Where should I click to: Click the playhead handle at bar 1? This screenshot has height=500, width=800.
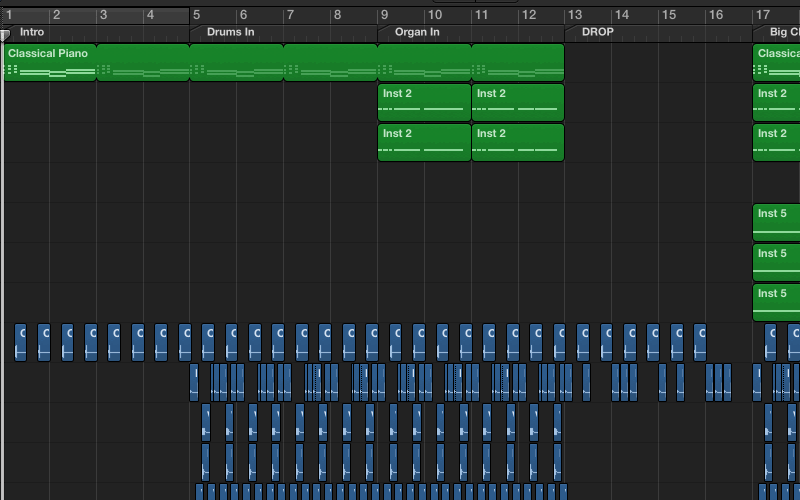pos(5,35)
